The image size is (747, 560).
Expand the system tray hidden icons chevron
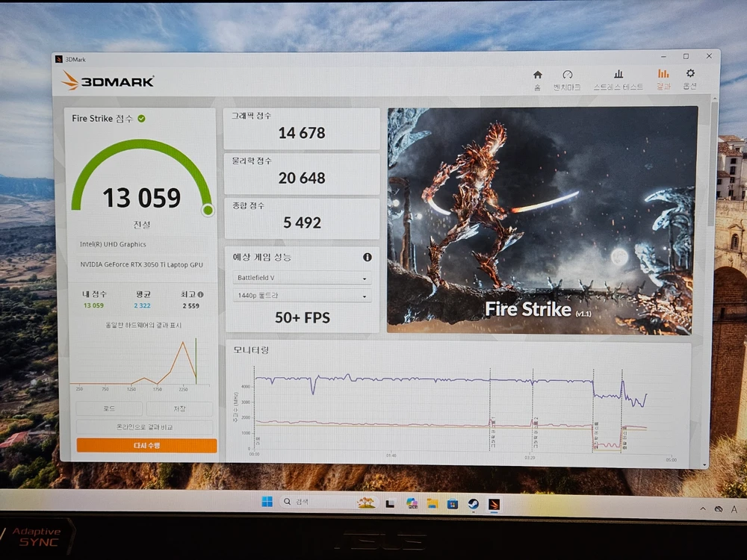pos(703,508)
